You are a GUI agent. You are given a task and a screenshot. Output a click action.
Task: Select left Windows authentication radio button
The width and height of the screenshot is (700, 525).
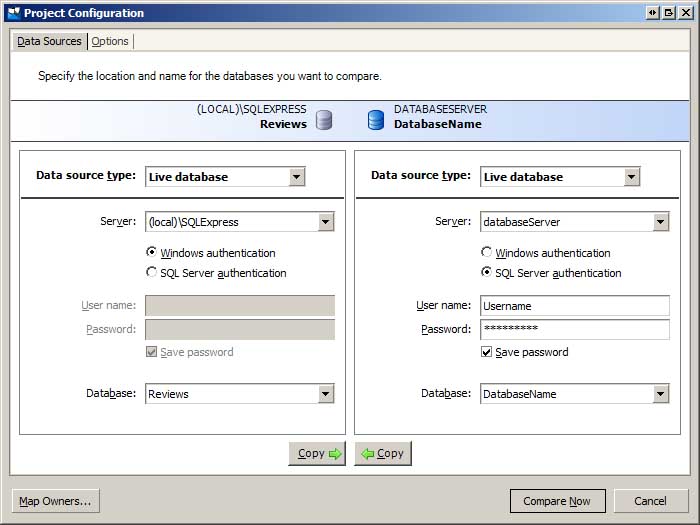click(152, 253)
